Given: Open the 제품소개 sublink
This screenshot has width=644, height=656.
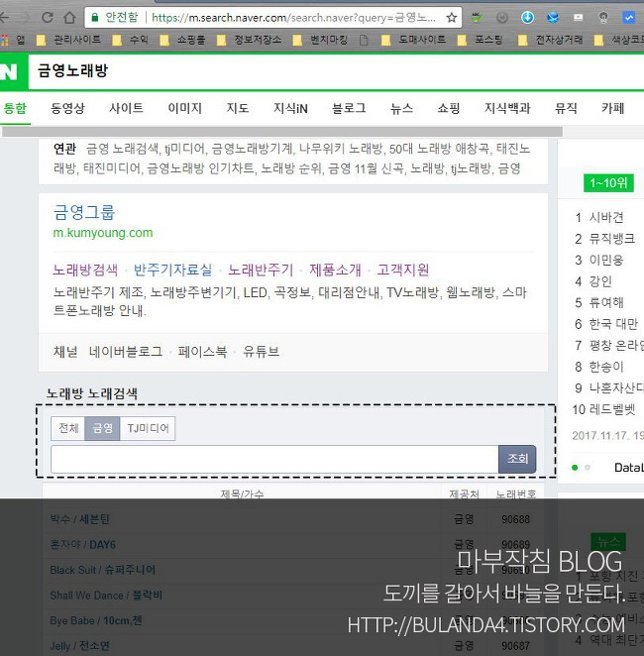Looking at the screenshot, I should [x=335, y=270].
